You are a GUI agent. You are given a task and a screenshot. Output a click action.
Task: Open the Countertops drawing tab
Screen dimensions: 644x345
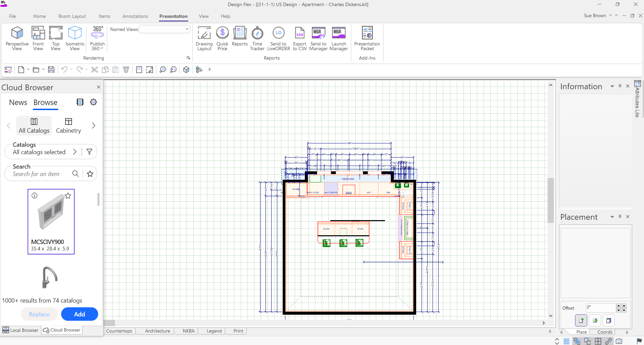(119, 331)
